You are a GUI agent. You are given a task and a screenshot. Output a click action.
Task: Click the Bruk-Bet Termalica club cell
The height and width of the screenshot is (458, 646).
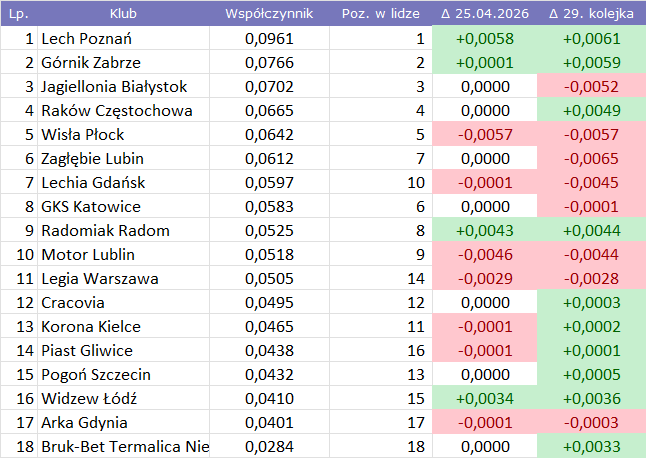coord(125,447)
